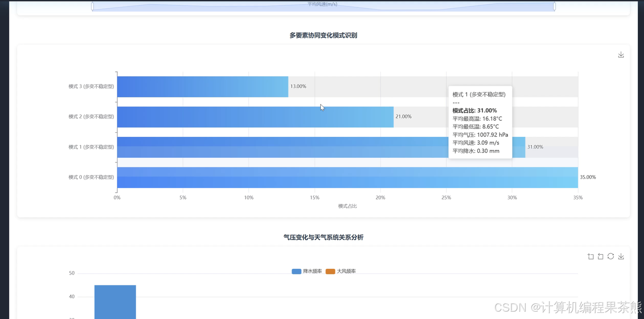Image resolution: width=644 pixels, height=319 pixels.
Task: Click the 模式 1 (多变不稳定型) axis label
Action: pos(91,147)
